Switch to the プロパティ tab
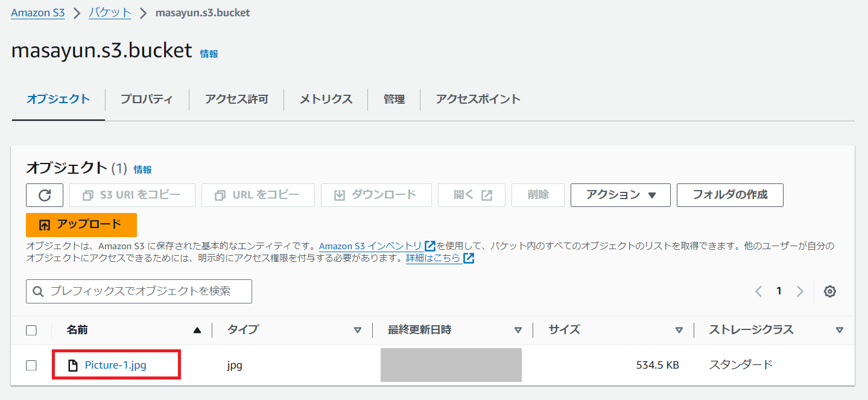 pos(147,100)
